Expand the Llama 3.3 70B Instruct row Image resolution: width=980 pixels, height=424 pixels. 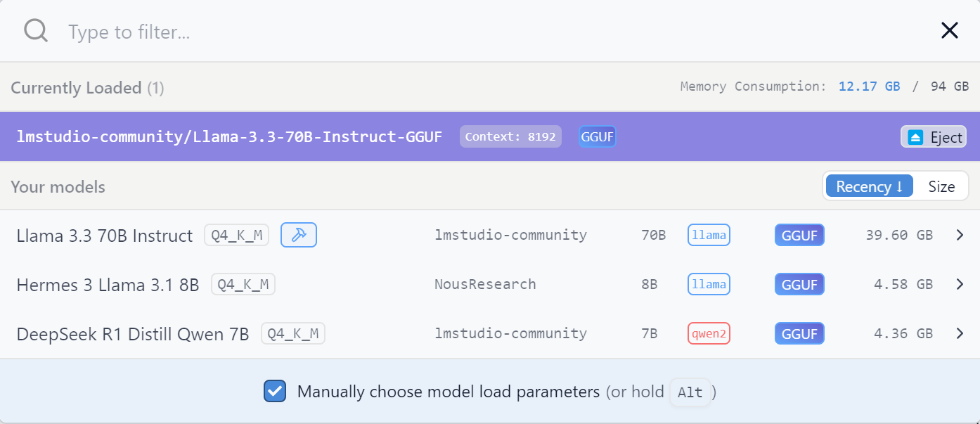960,235
